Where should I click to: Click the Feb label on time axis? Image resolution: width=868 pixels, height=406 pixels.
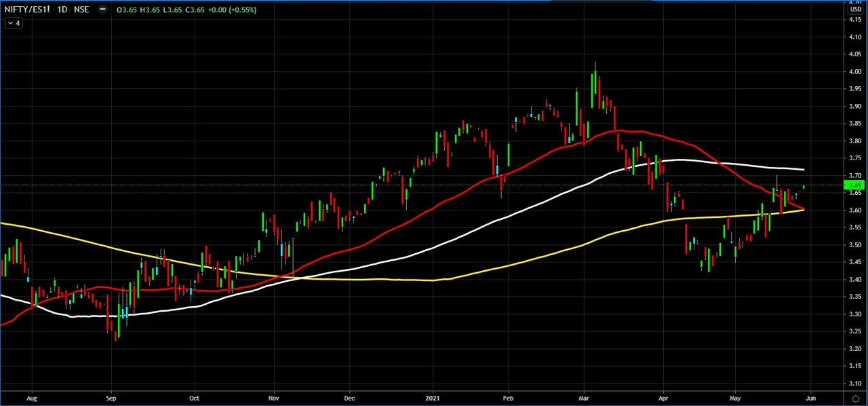click(x=508, y=399)
